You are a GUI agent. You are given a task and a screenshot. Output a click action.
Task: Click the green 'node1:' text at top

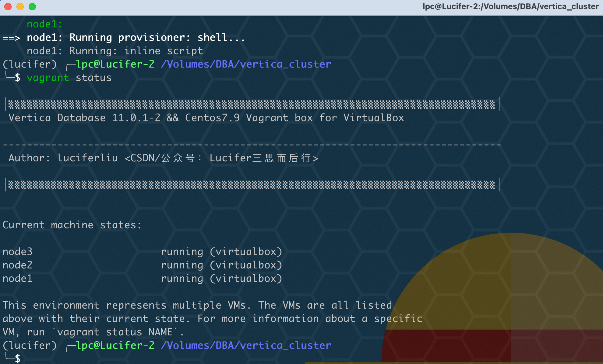(x=44, y=24)
